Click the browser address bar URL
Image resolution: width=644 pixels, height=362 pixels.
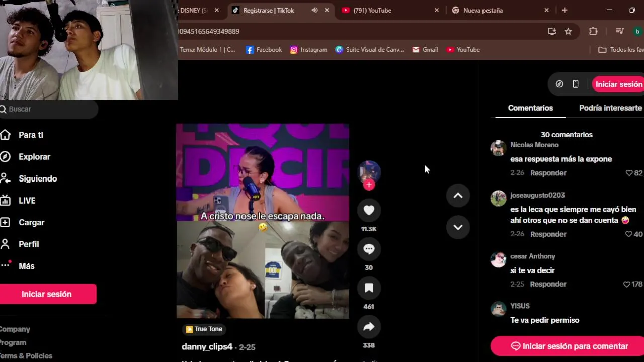click(209, 31)
